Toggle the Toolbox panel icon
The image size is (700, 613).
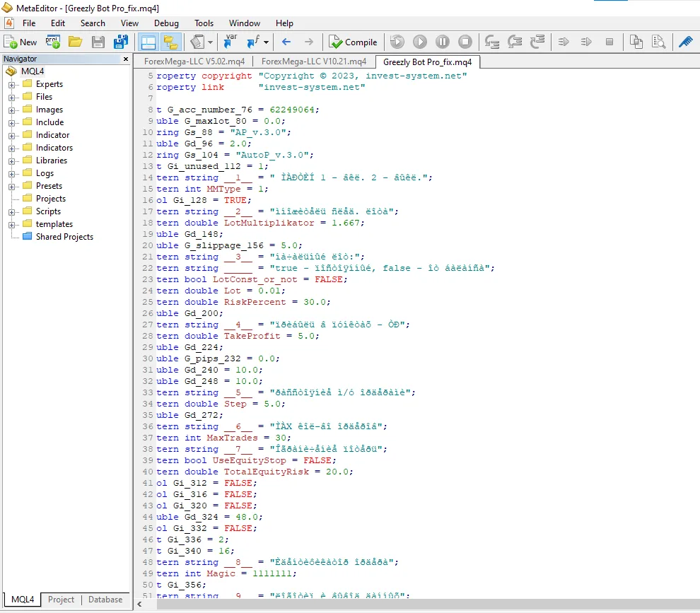pos(170,42)
